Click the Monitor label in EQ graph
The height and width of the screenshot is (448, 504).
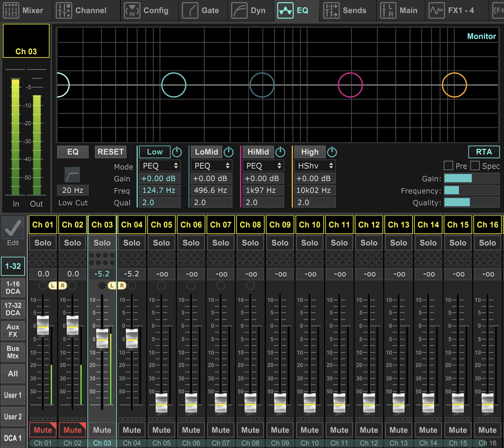[482, 36]
